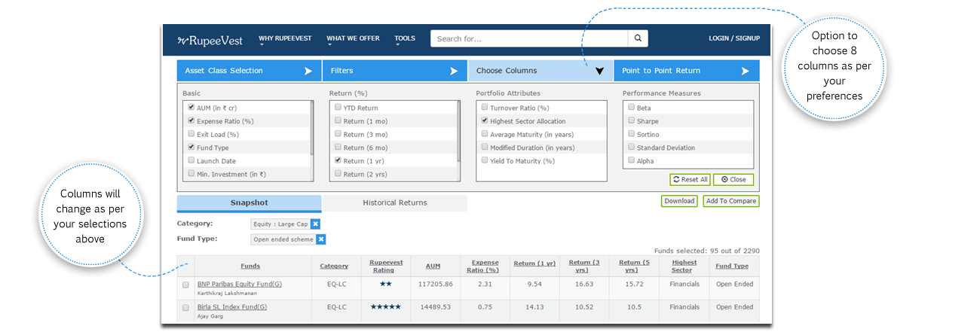Check the Sortino checkbox
980x335 pixels.
click(x=631, y=134)
